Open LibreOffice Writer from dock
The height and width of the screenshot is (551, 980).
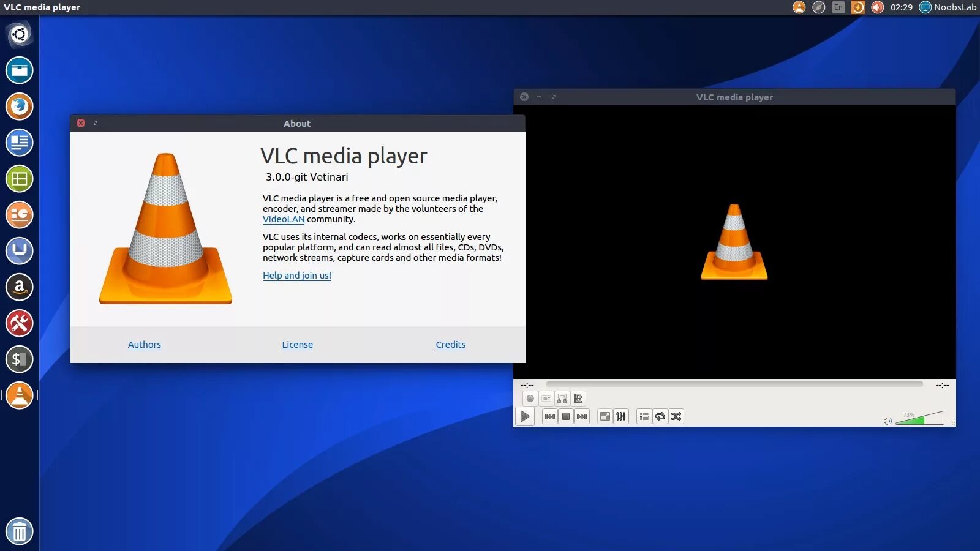(20, 143)
